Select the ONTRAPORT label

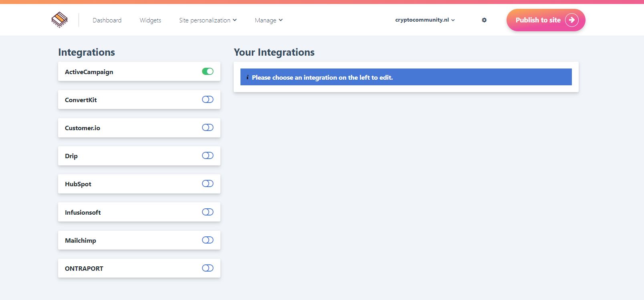coord(84,268)
